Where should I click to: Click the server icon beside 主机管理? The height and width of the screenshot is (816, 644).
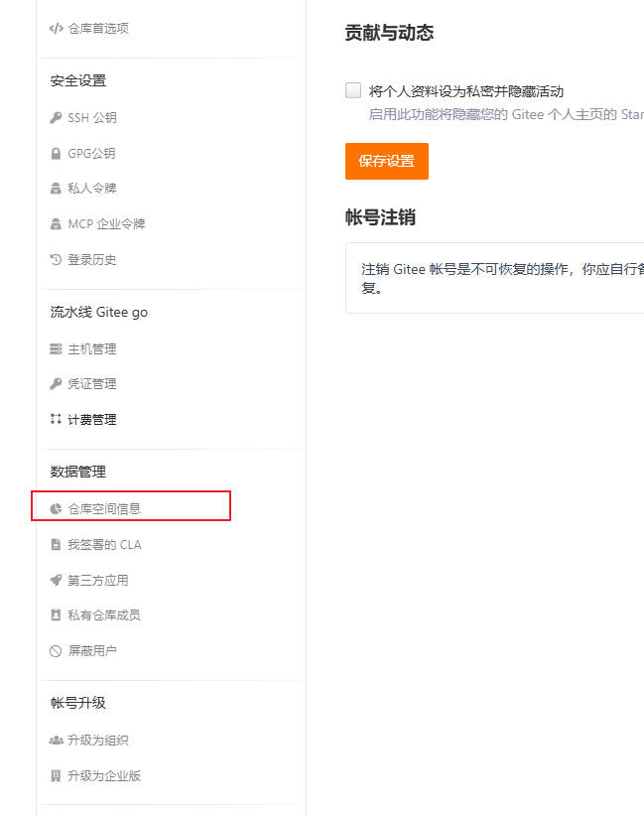56,349
